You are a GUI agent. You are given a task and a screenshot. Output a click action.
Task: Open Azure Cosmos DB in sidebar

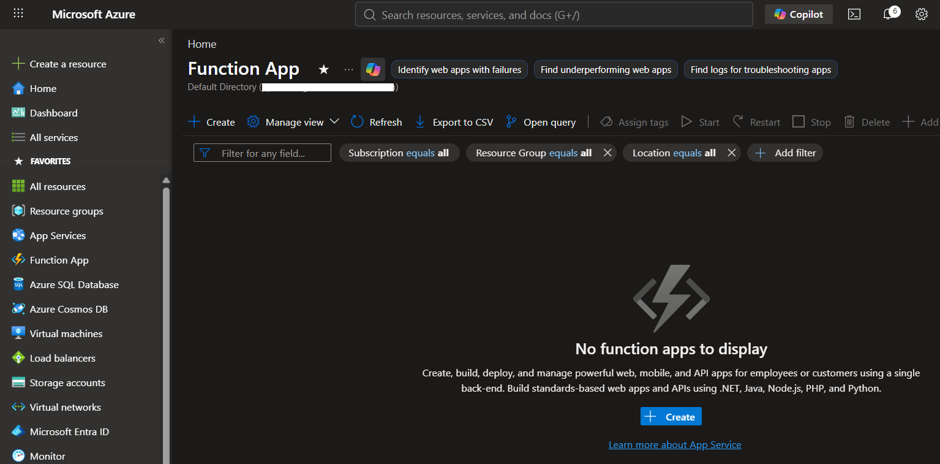coord(61,310)
